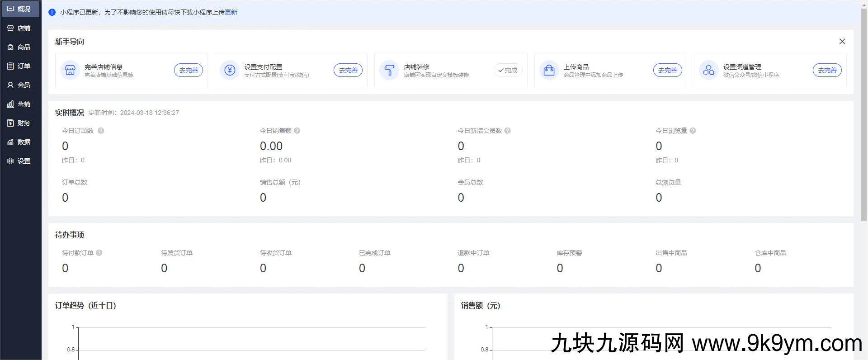
Task: Open 店铺 in the sidebar menu
Action: [x=19, y=28]
